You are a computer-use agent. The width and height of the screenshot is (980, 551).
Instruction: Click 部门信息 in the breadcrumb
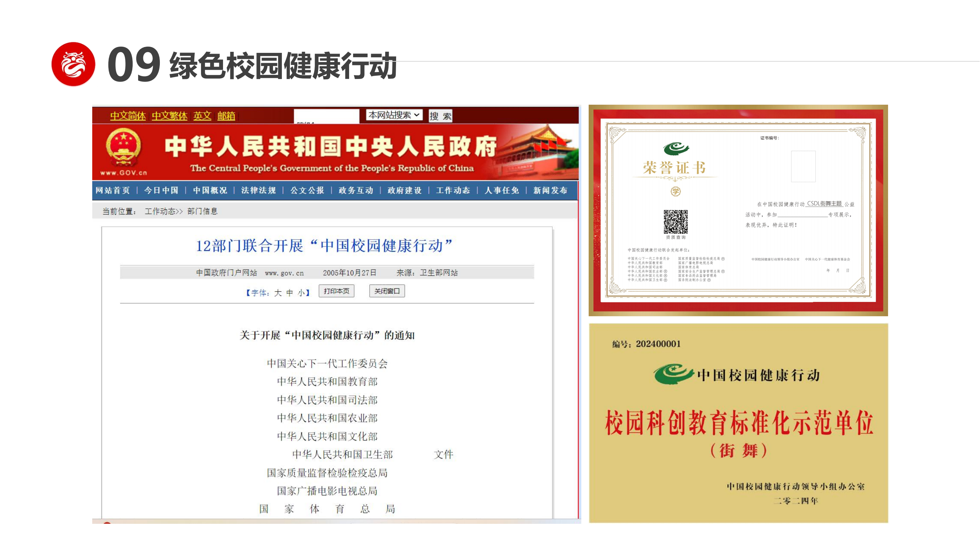(202, 212)
